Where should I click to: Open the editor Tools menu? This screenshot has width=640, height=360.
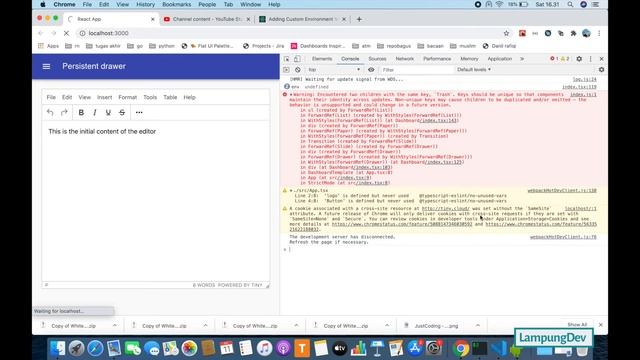[x=150, y=97]
